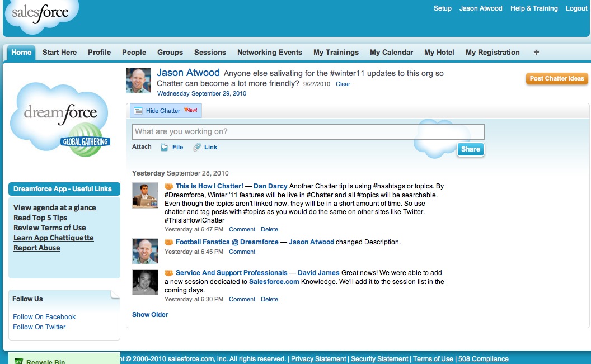Image resolution: width=591 pixels, height=364 pixels.
Task: Open the Networking Events tab
Action: pos(270,53)
